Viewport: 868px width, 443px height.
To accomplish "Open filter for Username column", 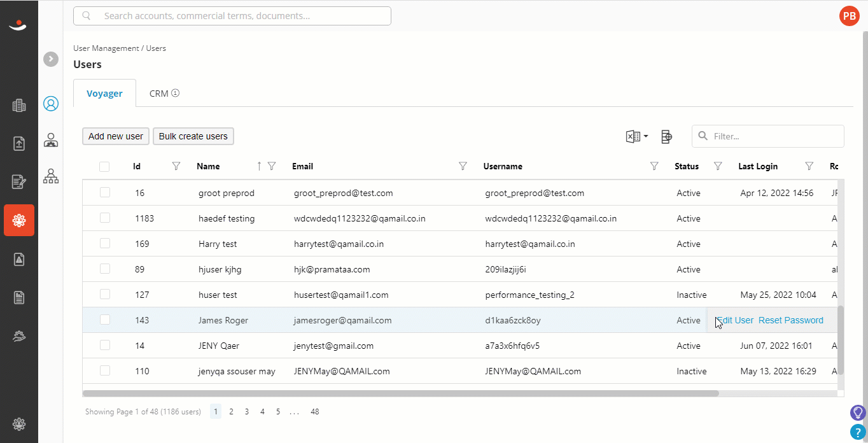I will (654, 166).
